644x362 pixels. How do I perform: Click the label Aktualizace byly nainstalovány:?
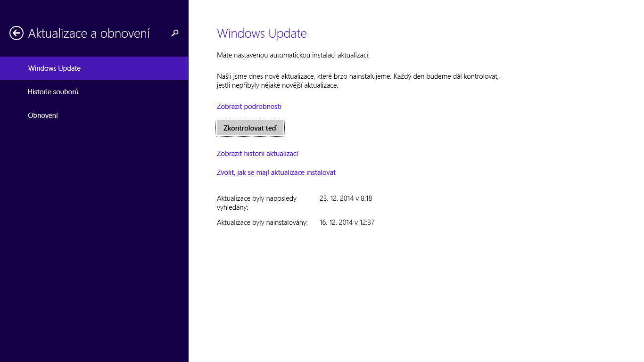click(262, 222)
